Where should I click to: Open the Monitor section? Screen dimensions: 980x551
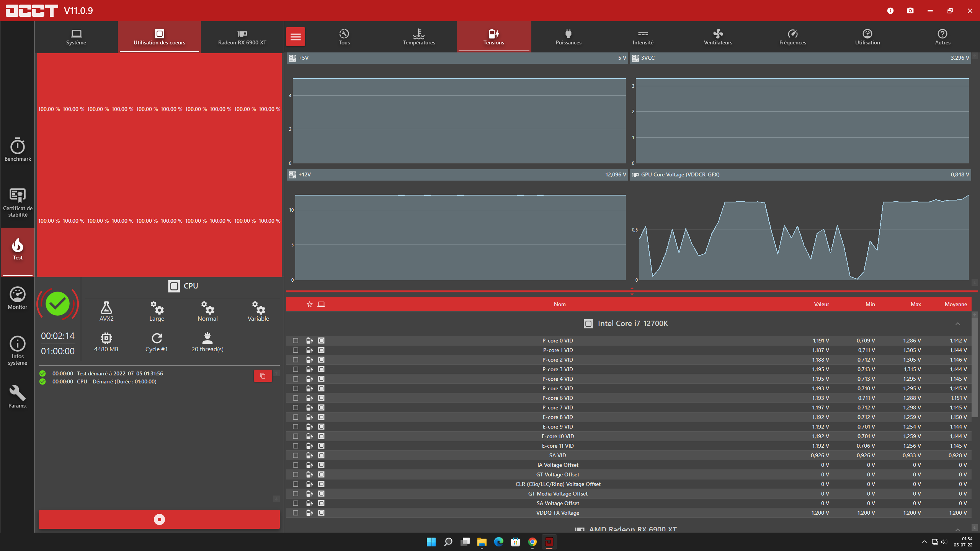click(18, 298)
